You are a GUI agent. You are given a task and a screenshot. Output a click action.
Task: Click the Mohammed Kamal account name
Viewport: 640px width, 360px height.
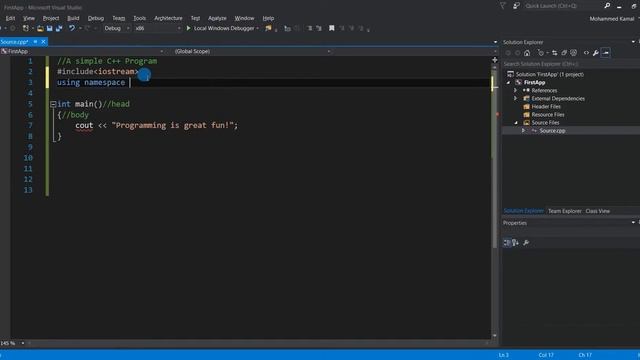click(611, 19)
